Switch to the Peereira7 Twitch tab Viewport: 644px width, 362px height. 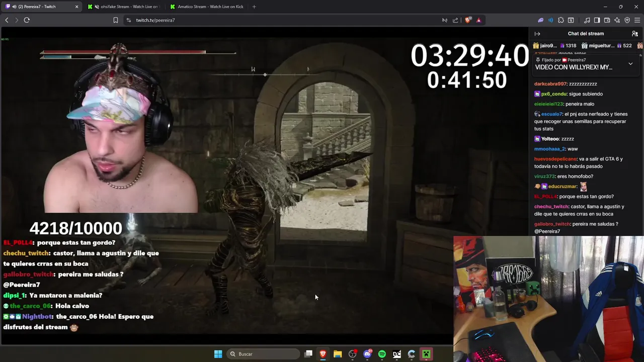41,7
